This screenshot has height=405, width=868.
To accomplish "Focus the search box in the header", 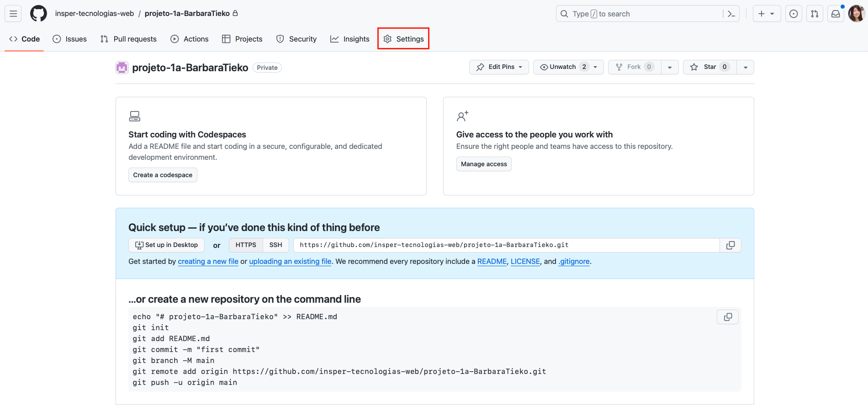I will [640, 14].
